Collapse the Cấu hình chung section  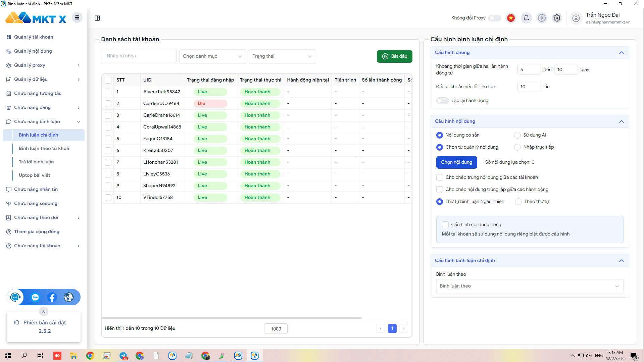pyautogui.click(x=621, y=53)
